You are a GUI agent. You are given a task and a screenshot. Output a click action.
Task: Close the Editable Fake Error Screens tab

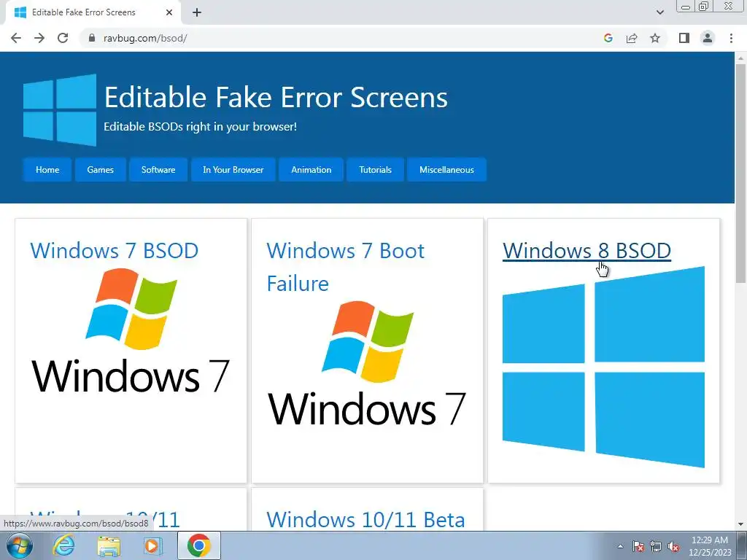point(169,12)
